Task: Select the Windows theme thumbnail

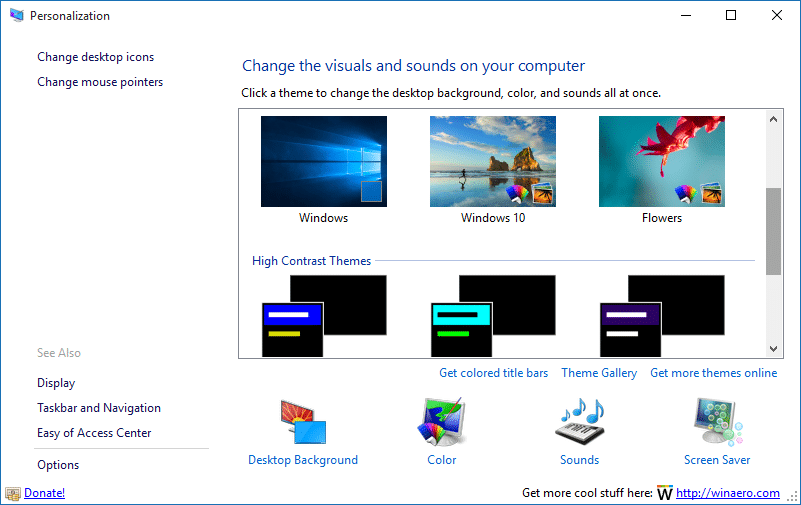Action: (324, 161)
